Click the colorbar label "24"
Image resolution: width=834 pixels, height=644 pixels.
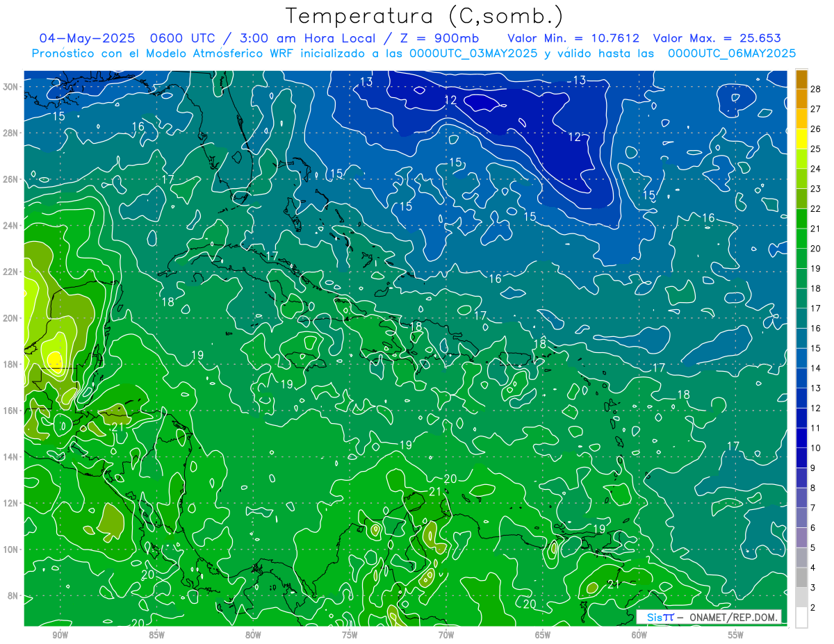pos(816,169)
